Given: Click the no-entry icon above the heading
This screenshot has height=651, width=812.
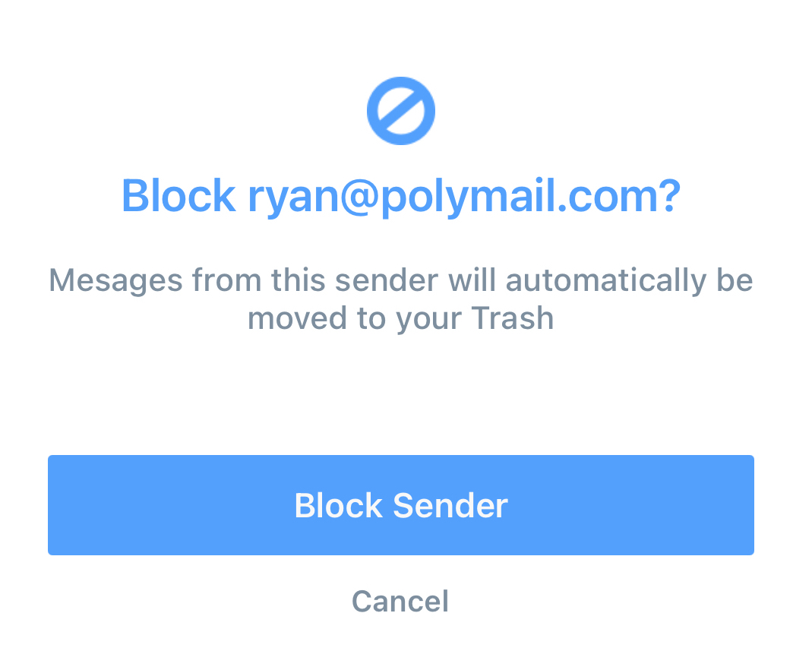Looking at the screenshot, I should 400,112.
